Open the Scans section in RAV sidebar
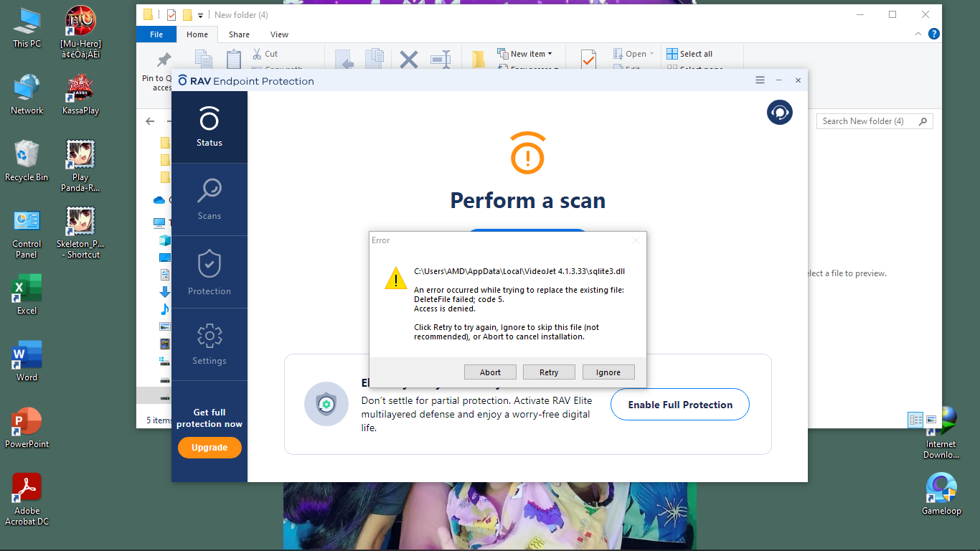This screenshot has width=980, height=551. click(209, 199)
